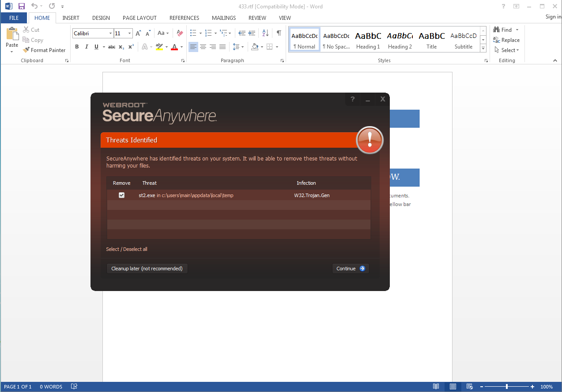
Task: Click Sign in link
Action: pyautogui.click(x=553, y=17)
